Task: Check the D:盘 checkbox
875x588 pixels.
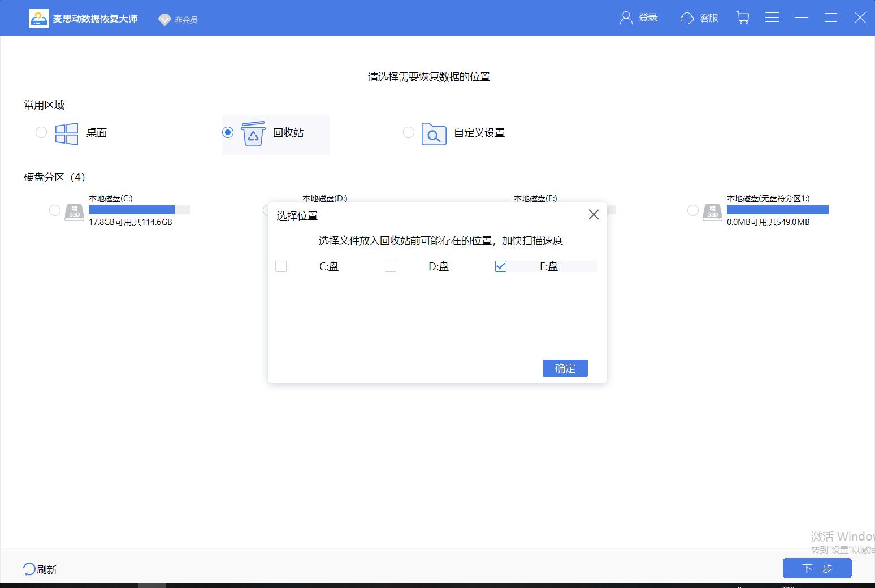Action: (x=391, y=266)
